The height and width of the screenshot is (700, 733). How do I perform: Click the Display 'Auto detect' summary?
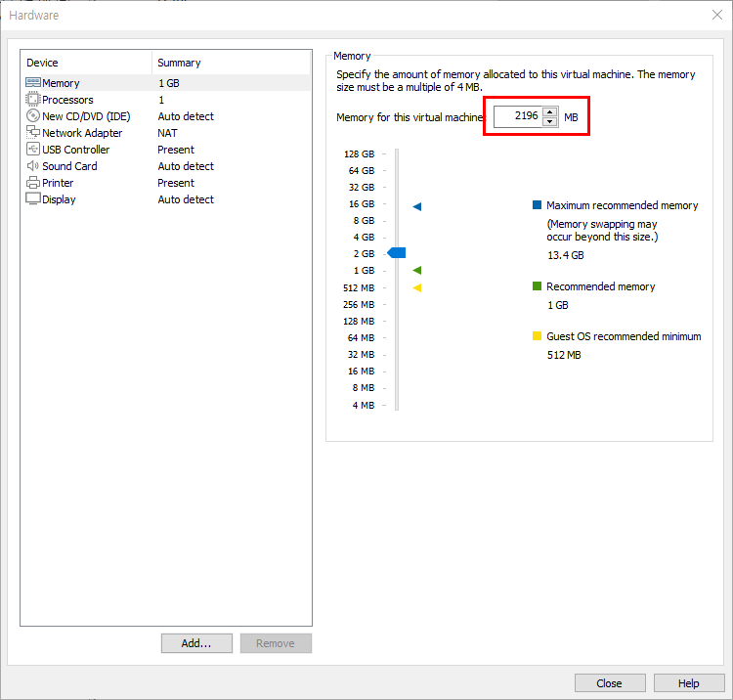(186, 199)
